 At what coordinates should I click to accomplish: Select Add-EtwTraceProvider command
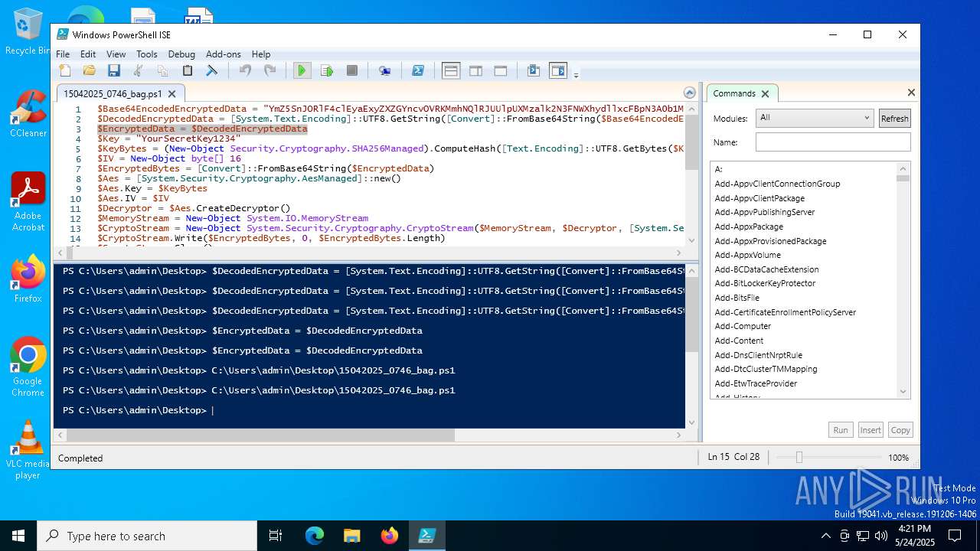(x=756, y=383)
